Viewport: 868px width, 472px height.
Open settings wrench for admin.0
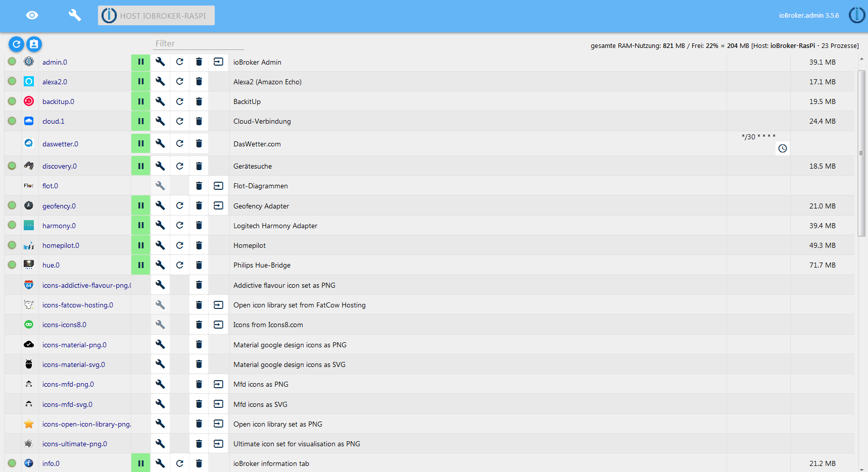(160, 62)
